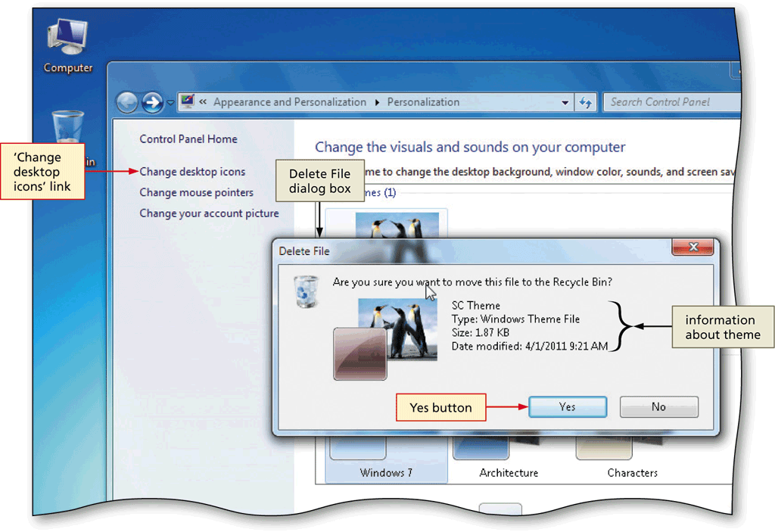Click the SC Theme name text

coord(476,306)
